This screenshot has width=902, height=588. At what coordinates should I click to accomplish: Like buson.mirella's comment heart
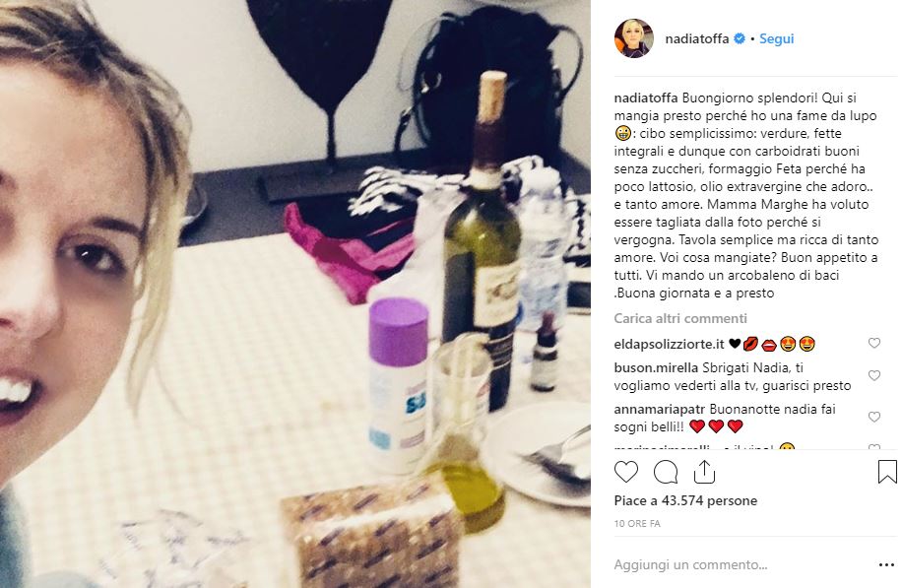coord(873,375)
